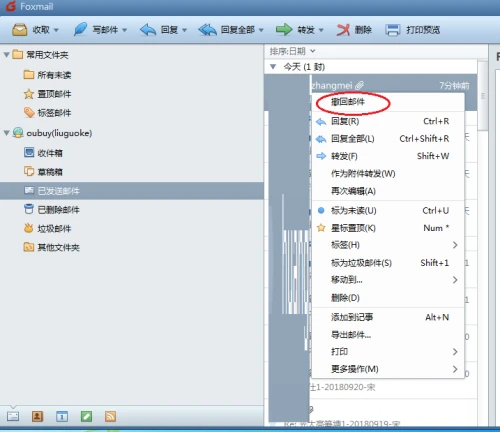500x432 pixels.
Task: Open the 收取 dropdown arrow
Action: 56,30
